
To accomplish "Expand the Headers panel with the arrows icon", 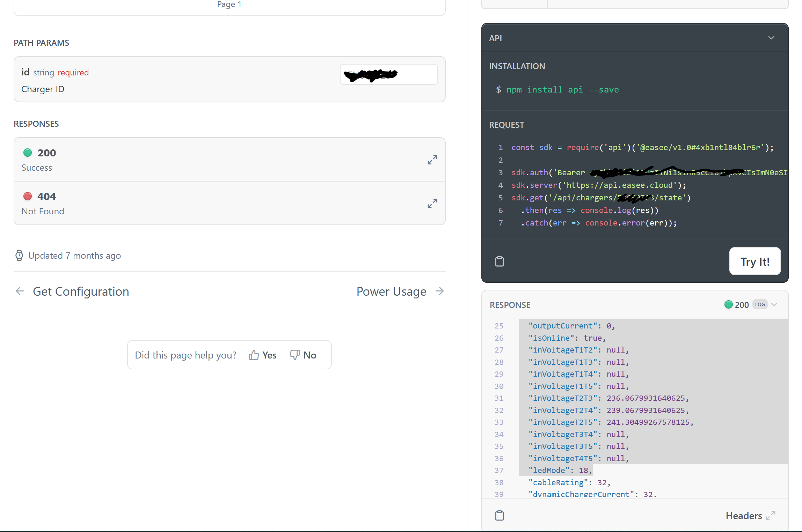I will pos(771,516).
